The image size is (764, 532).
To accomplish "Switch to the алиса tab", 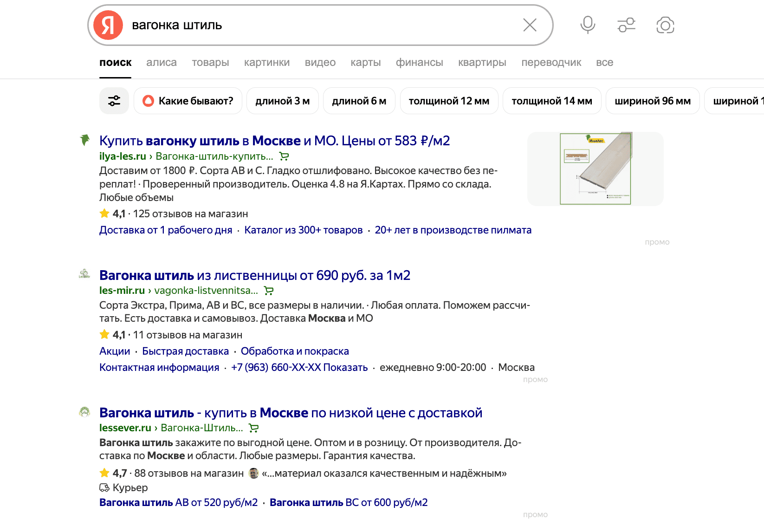I will click(x=162, y=62).
